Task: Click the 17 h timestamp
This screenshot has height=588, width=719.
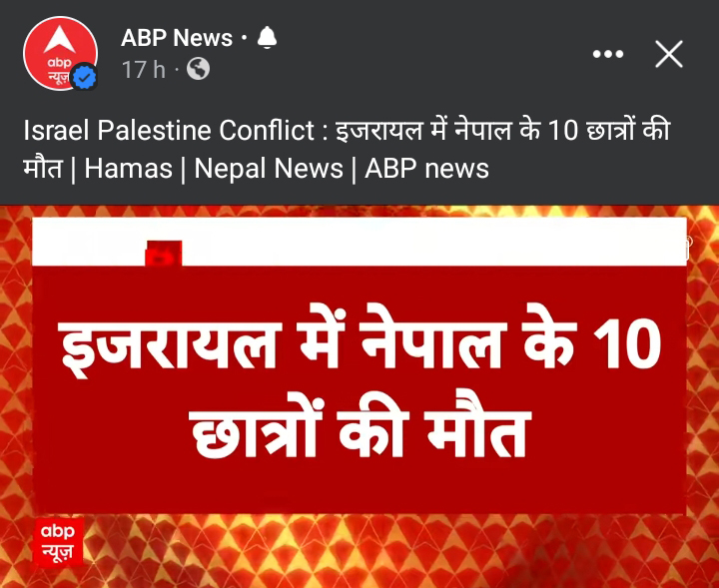Action: tap(144, 70)
